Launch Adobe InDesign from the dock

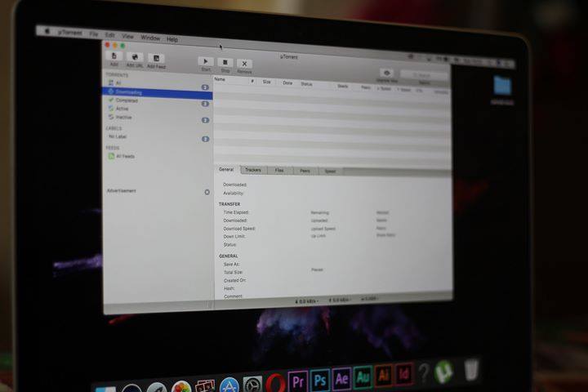pyautogui.click(x=404, y=373)
